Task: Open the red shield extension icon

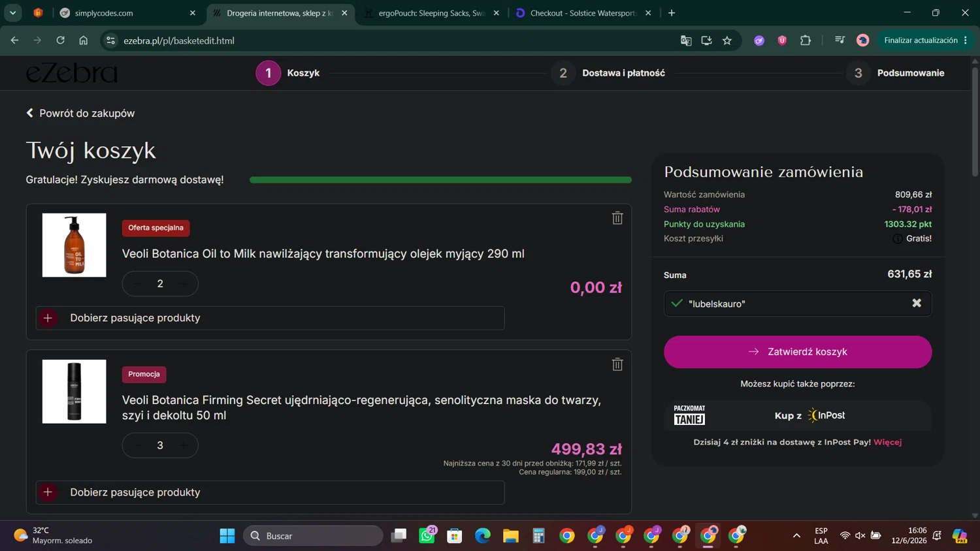Action: (782, 40)
